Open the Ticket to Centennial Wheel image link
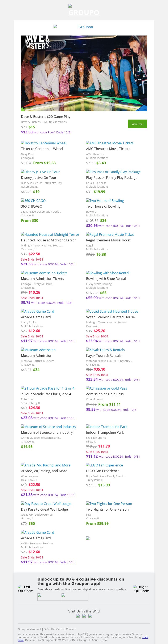 tap(43, 143)
